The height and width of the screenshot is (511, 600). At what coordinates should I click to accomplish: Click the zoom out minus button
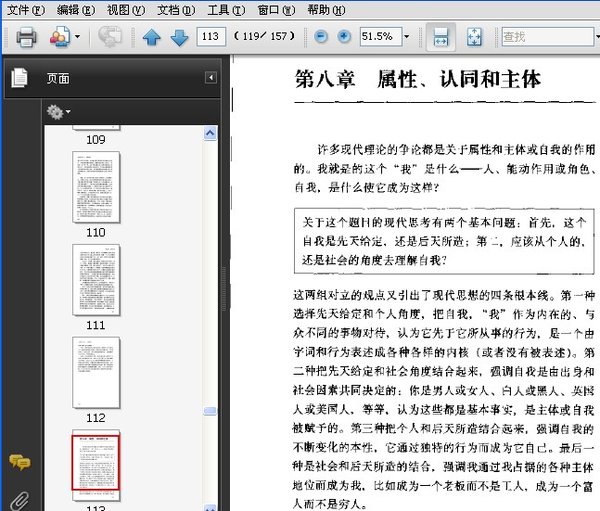click(x=321, y=37)
